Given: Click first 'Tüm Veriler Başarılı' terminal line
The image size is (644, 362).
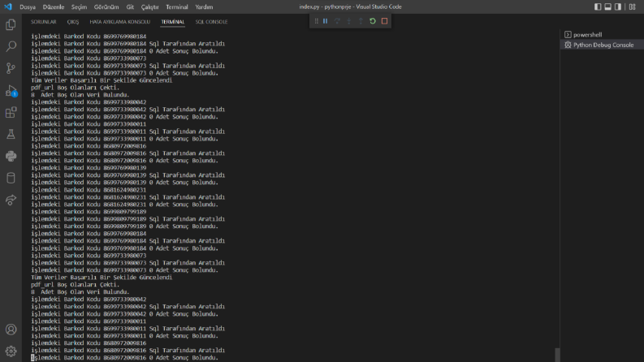Looking at the screenshot, I should pyautogui.click(x=102, y=80).
